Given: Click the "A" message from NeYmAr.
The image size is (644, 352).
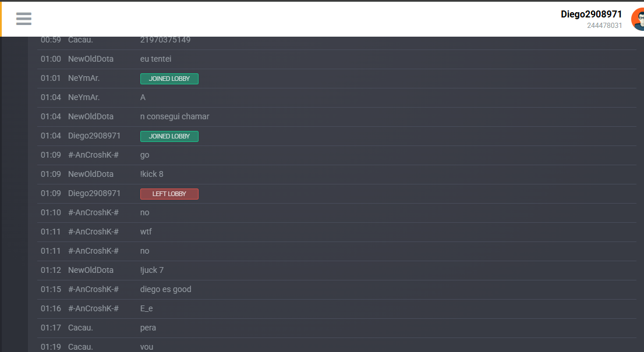Looking at the screenshot, I should pyautogui.click(x=143, y=97).
